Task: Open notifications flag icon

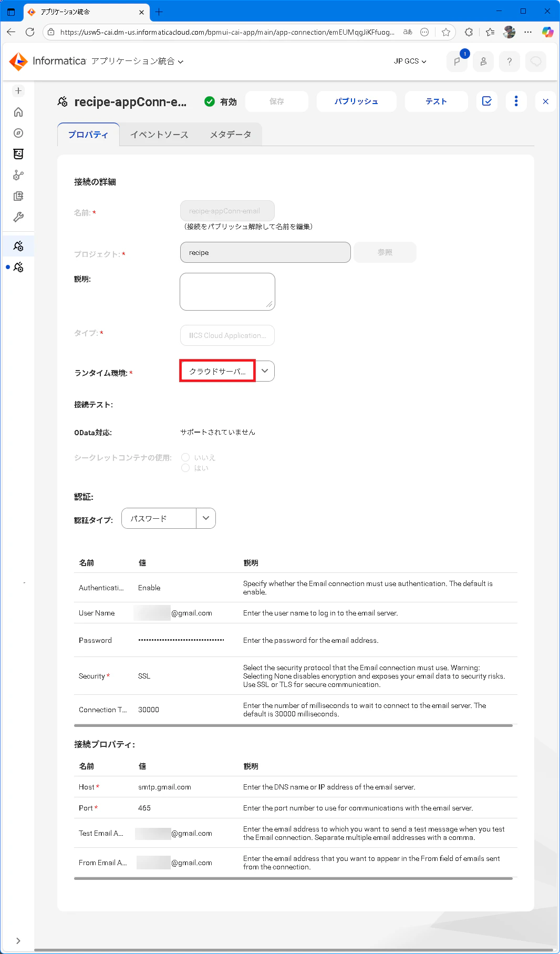Action: pyautogui.click(x=457, y=61)
